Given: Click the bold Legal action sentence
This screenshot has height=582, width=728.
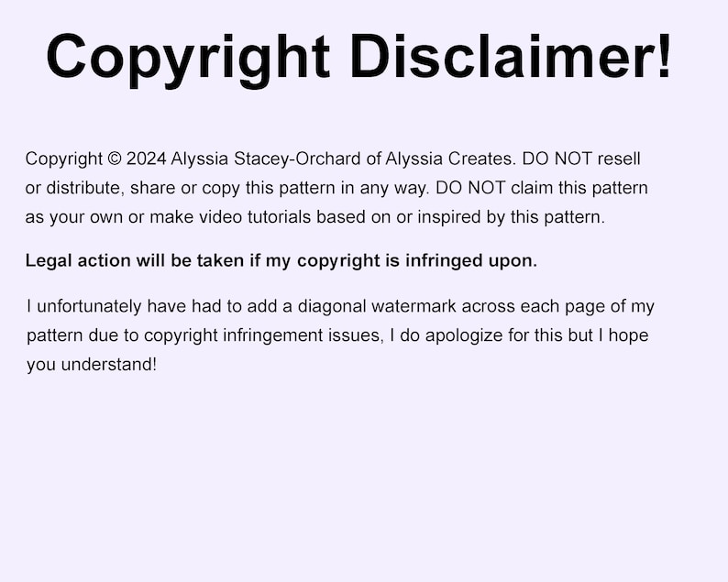Looking at the screenshot, I should pos(281,261).
